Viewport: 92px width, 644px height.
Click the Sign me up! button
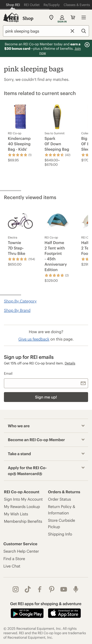point(46,397)
